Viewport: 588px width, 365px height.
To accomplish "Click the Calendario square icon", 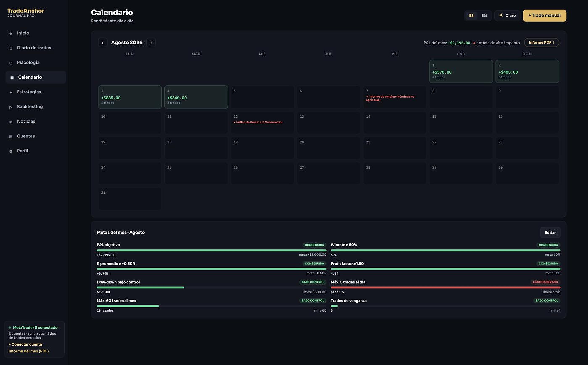I will 12,78.
